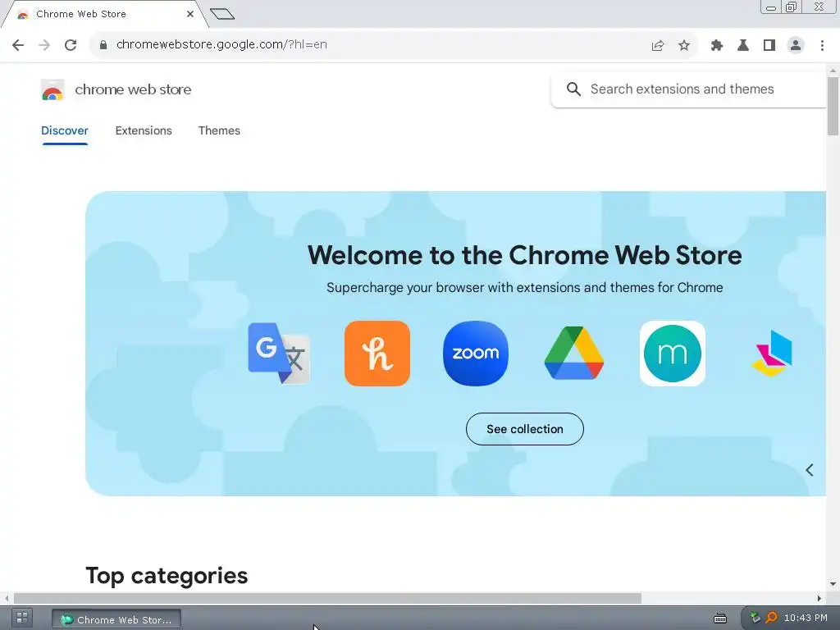The height and width of the screenshot is (630, 840).
Task: Focus the Search extensions and themes field
Action: pyautogui.click(x=688, y=89)
